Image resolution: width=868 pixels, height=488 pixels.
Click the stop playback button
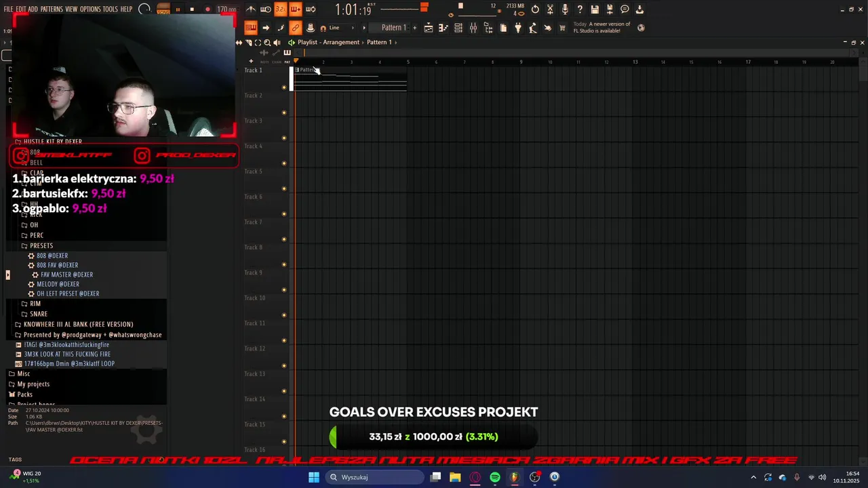click(192, 9)
